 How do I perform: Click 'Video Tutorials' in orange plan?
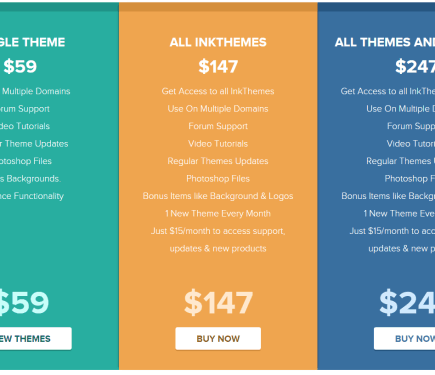(218, 144)
